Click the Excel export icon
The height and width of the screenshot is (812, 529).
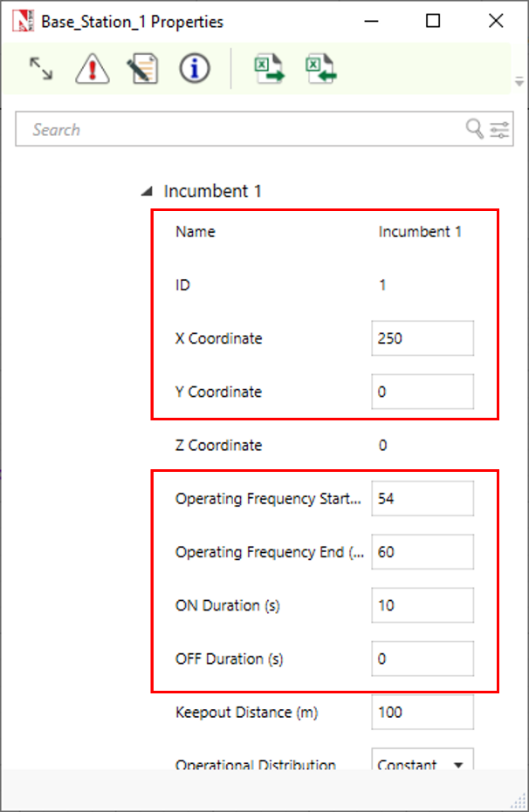[x=269, y=69]
